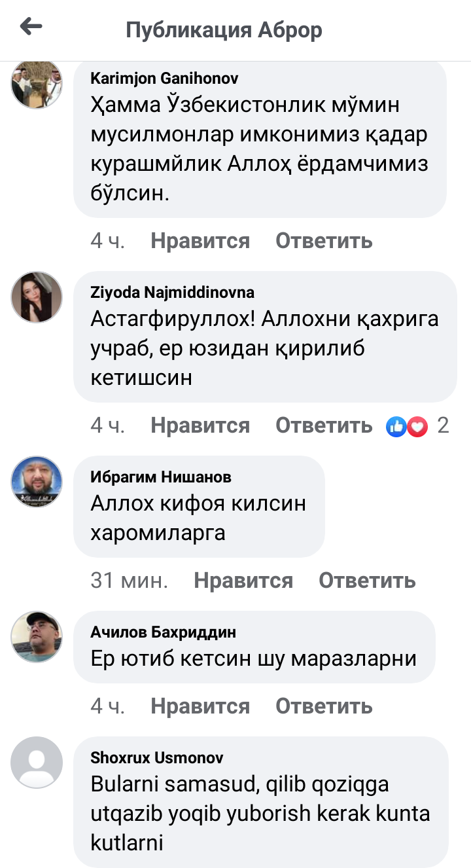
Task: Open the Shoxrux Usmonov name link
Action: click(157, 758)
